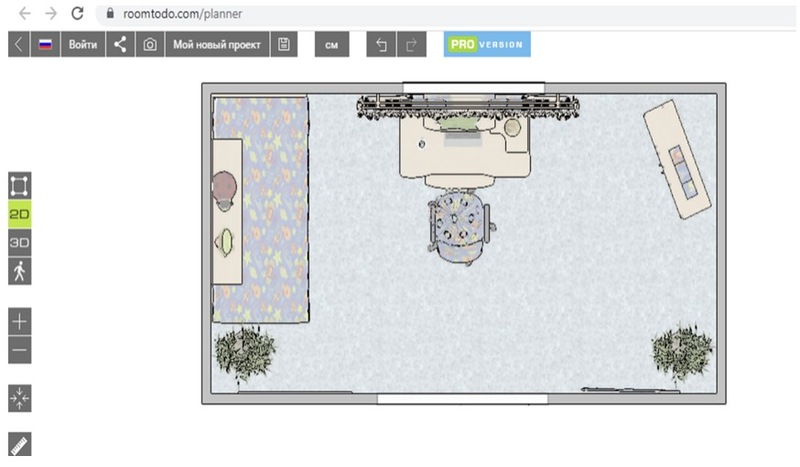Select the room outline drawing tool
Screen dimensions: 800x467
coord(19,185)
